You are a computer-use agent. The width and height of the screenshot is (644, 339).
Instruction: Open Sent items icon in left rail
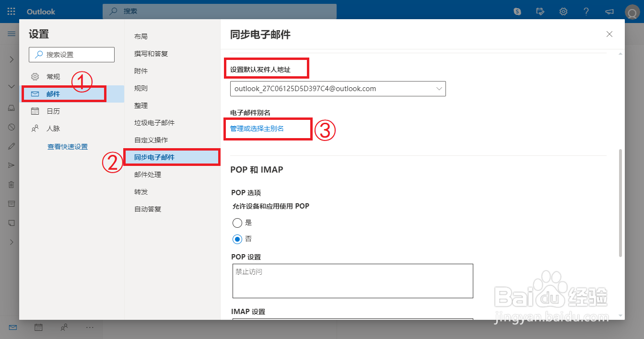(x=12, y=165)
